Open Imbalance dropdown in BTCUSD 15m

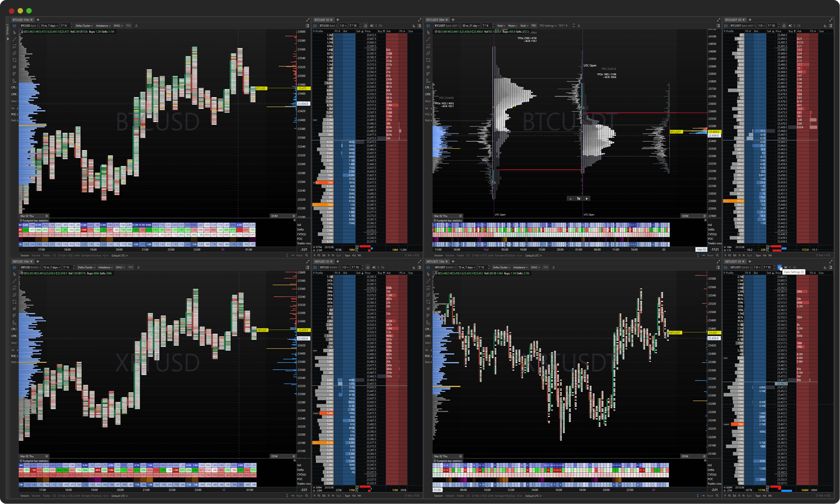103,25
